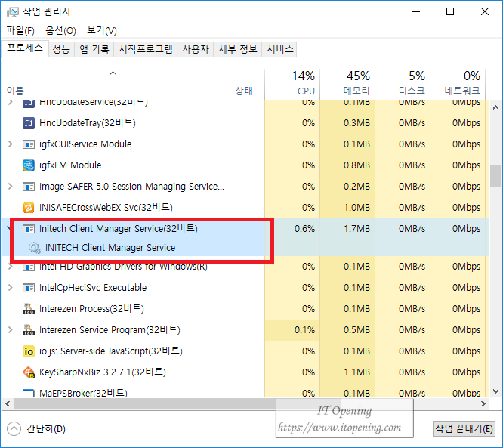Screen dimensions: 503x448
Task: Select KeySharpNxBiz 3.2.7.1(32비트) row
Action: pyautogui.click(x=245, y=372)
